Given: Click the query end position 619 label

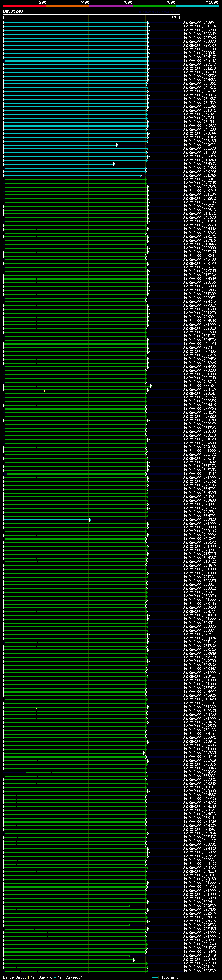Looking at the screenshot, I should tap(175, 17).
